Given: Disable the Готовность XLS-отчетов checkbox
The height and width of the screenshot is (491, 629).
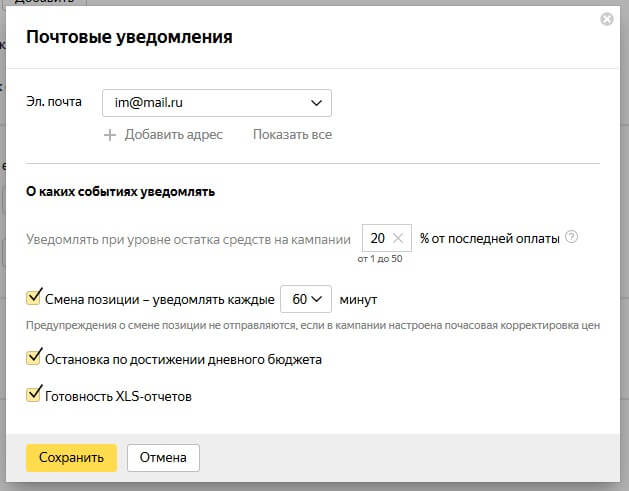Looking at the screenshot, I should tap(34, 396).
